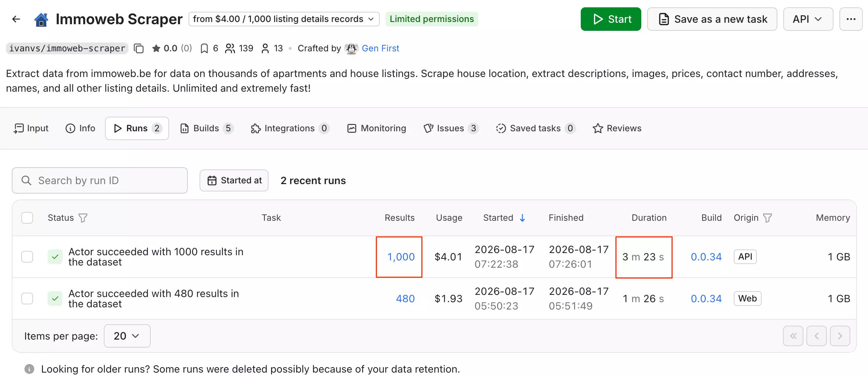Viewport: 868px width, 377px height.
Task: Go to next page of runs
Action: click(840, 336)
